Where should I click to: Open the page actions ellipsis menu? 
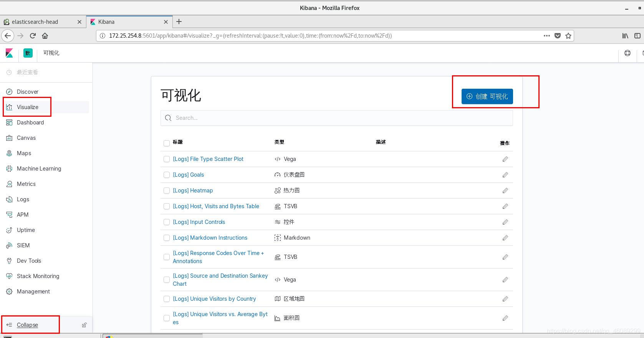coord(547,36)
